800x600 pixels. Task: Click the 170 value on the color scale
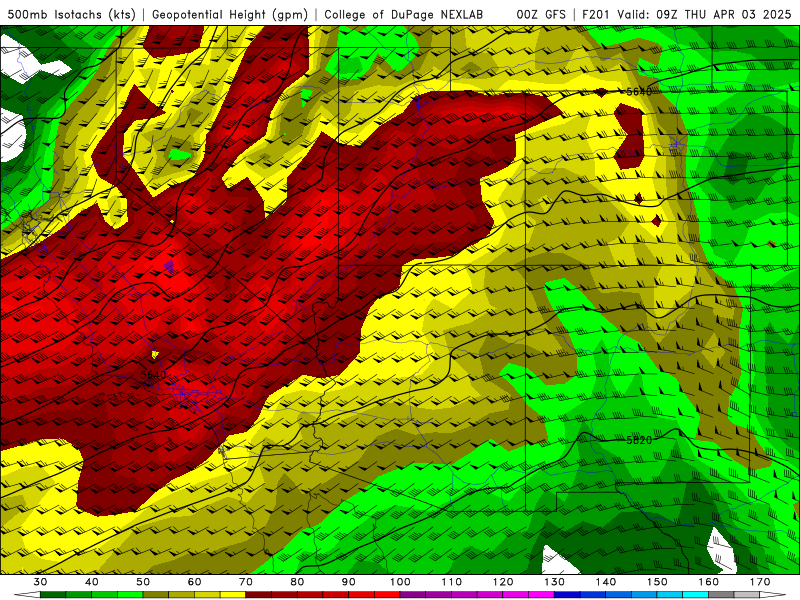click(760, 582)
